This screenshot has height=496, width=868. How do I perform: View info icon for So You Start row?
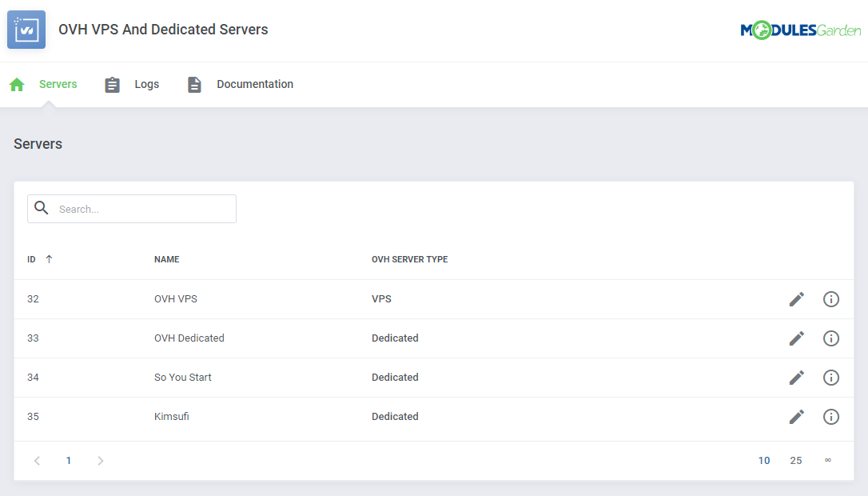[830, 377]
